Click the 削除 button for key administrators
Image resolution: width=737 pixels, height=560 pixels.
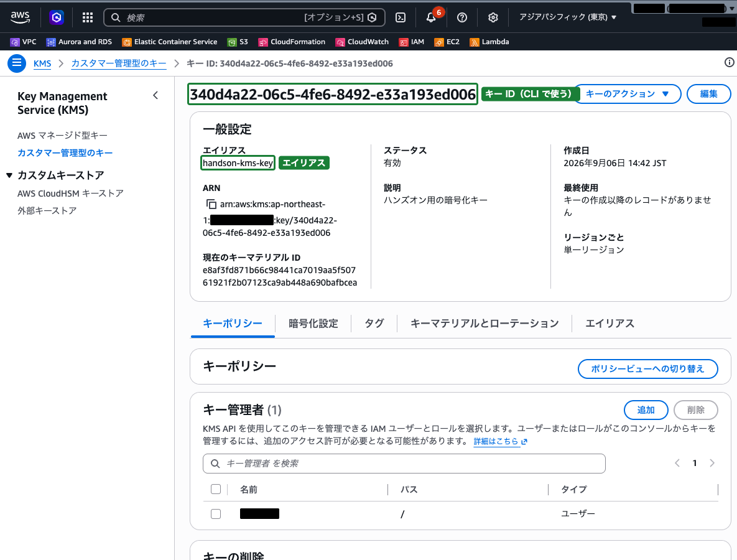tap(695, 410)
